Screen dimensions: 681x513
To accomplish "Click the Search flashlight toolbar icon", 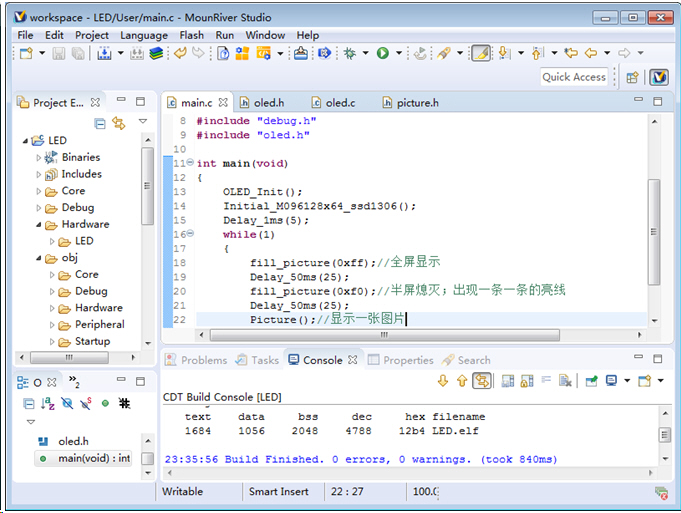I will pos(444,53).
